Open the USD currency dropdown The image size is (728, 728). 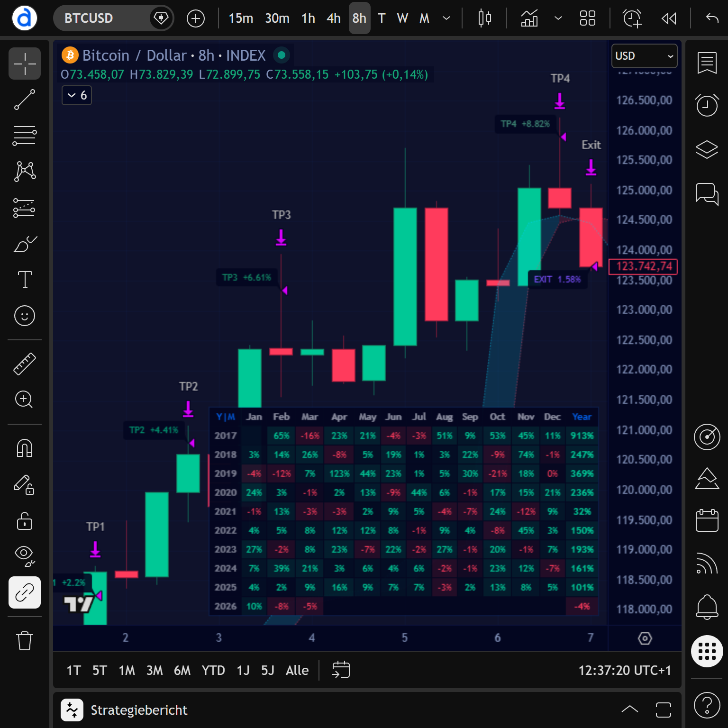[x=644, y=56]
